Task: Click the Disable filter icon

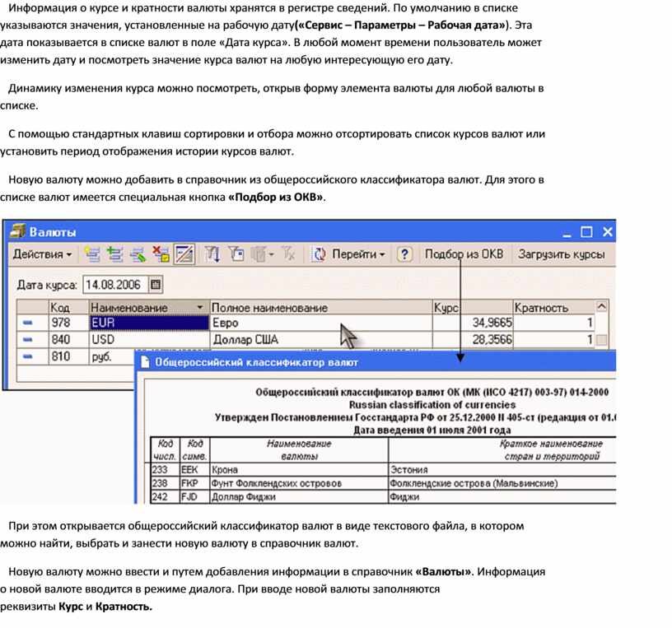Action: pyautogui.click(x=288, y=254)
